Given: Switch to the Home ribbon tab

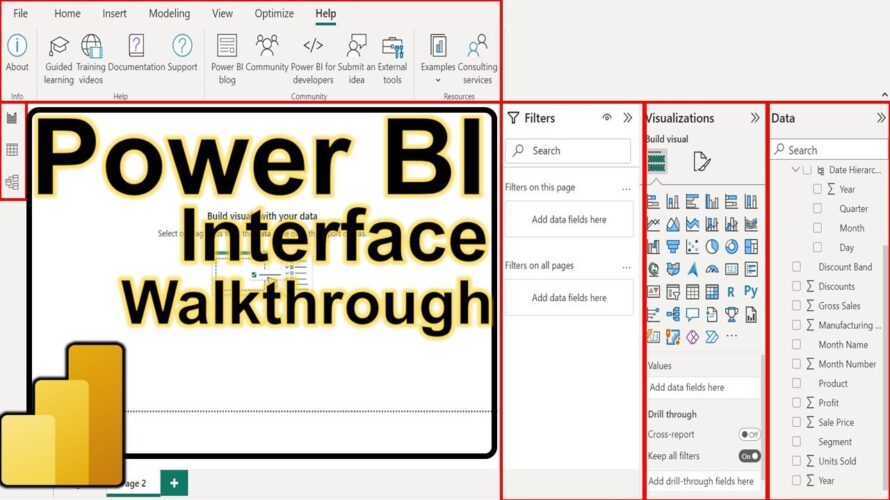Looking at the screenshot, I should click(67, 13).
